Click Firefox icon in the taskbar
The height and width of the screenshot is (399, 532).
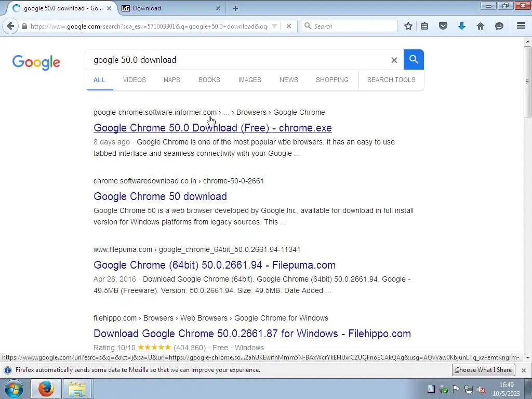(x=46, y=389)
